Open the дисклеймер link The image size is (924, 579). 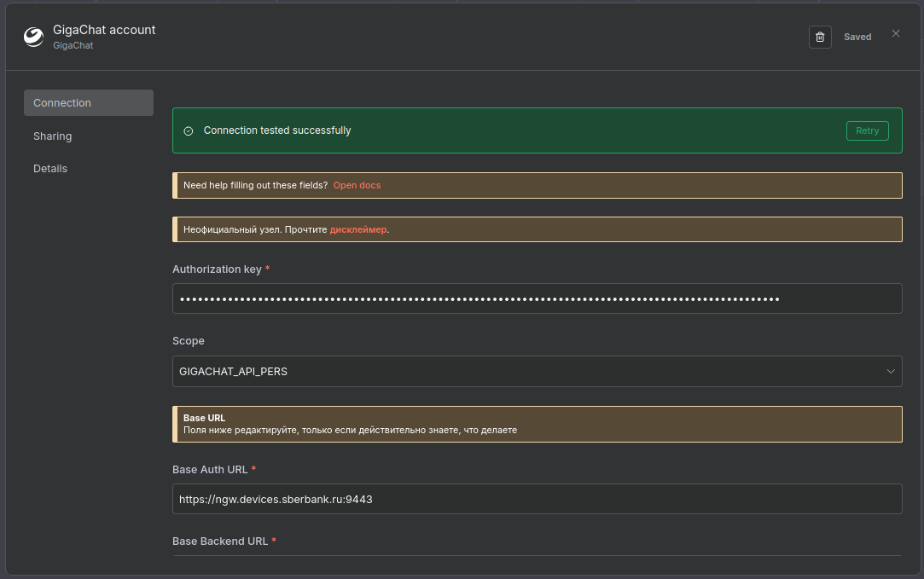pos(358,229)
